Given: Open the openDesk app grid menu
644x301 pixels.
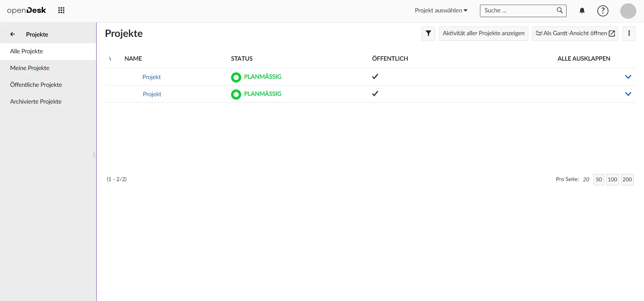Looking at the screenshot, I should [x=61, y=10].
